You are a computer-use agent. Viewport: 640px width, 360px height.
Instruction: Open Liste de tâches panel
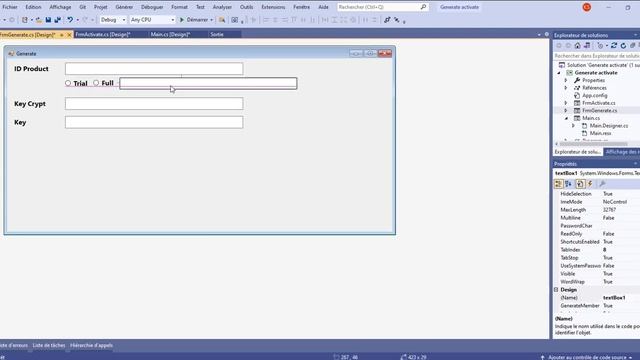point(49,345)
